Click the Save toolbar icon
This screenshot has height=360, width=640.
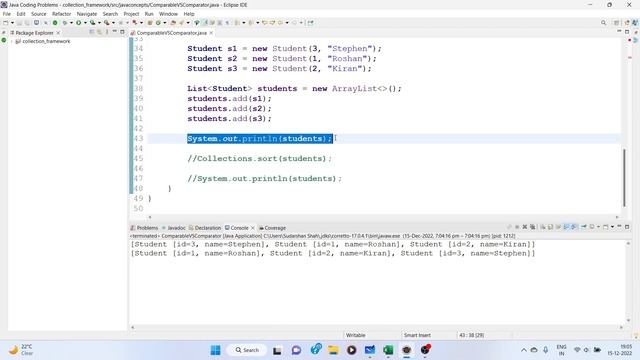pos(20,23)
